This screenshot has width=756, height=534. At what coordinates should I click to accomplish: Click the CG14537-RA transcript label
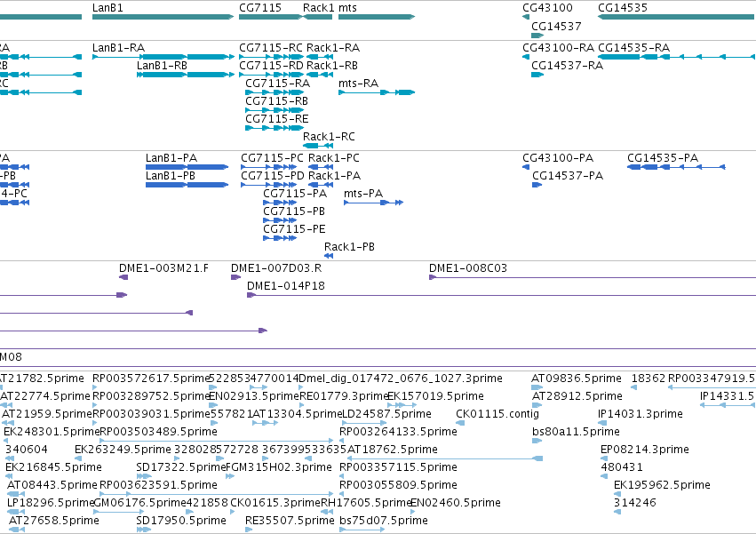(567, 66)
